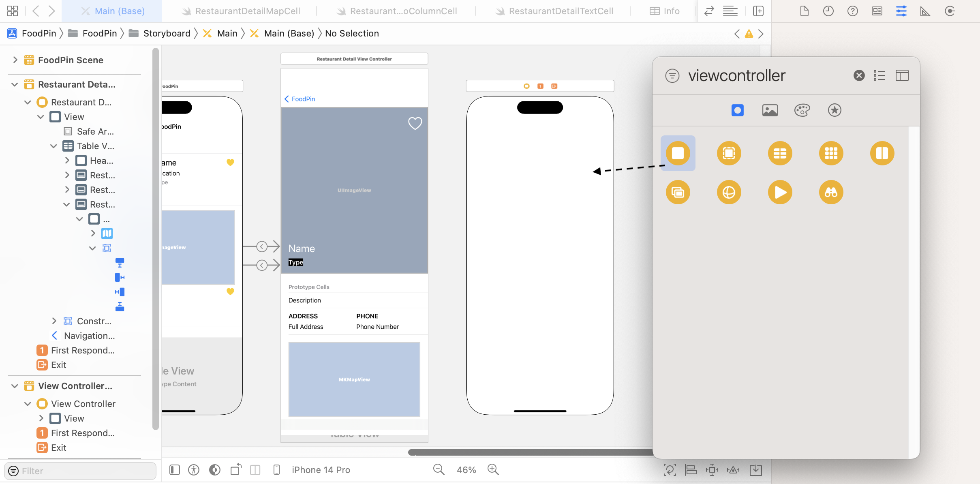Screen dimensions: 980x484
Task: Select Table View Controller from the library
Action: 780,153
